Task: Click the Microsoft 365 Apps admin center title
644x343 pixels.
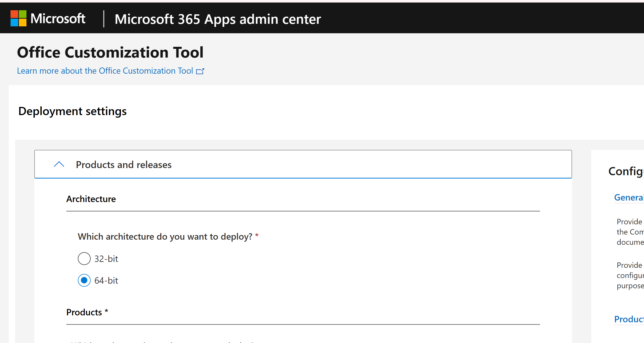Action: point(218,19)
